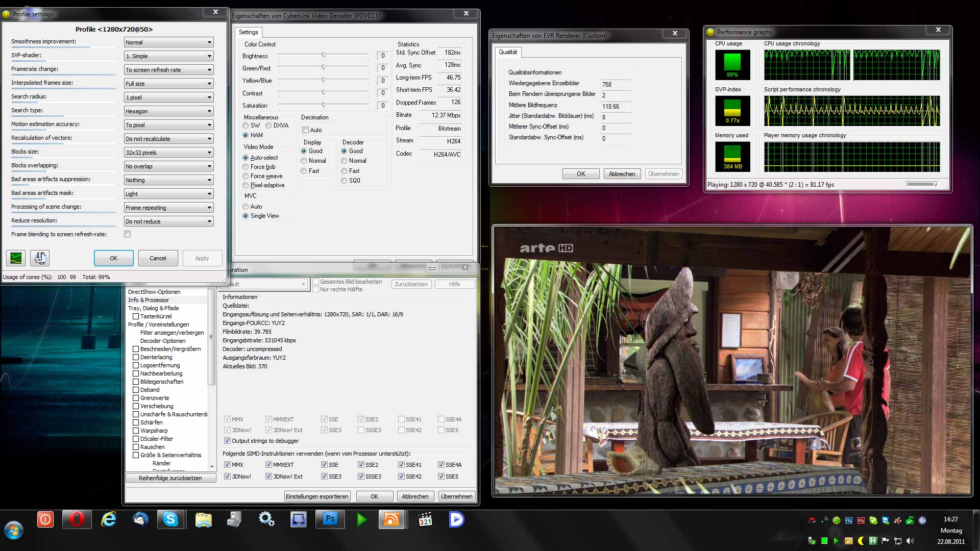The height and width of the screenshot is (551, 980).
Task: Select the Qualität tab in EVR Renderer
Action: (507, 52)
